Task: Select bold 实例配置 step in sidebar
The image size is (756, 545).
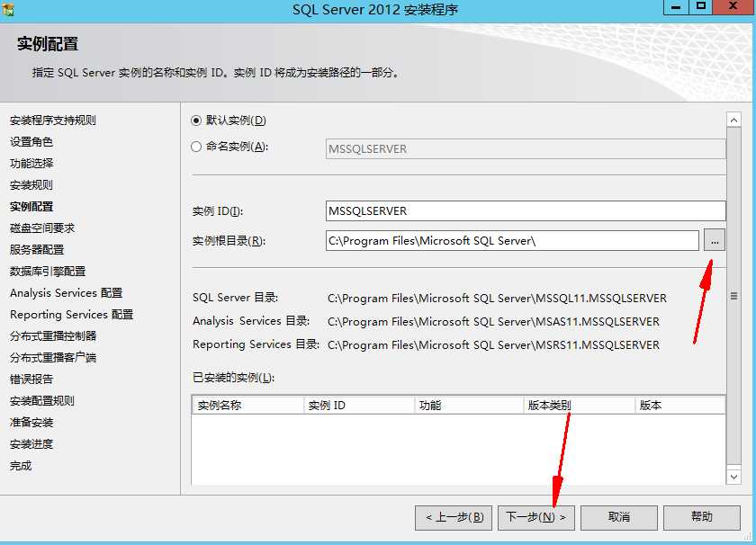Action: click(x=31, y=207)
